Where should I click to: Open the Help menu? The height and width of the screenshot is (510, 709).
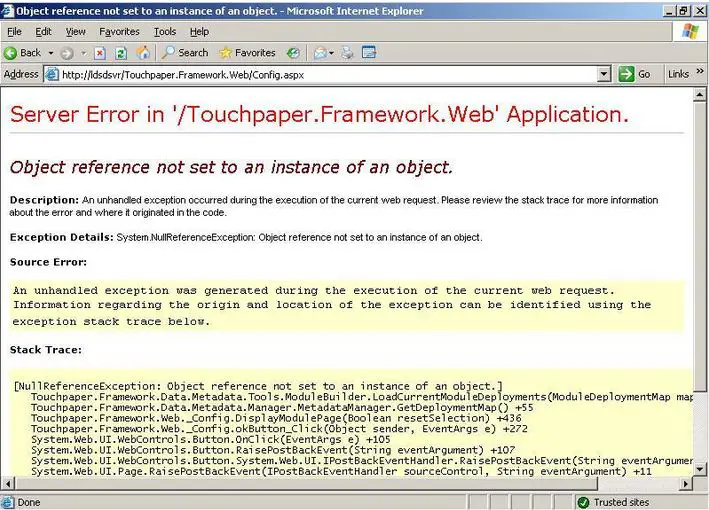[x=199, y=32]
